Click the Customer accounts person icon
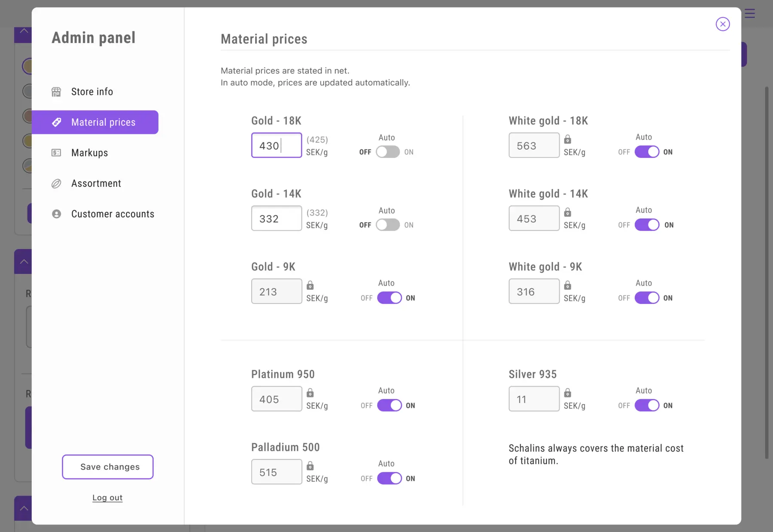Screen dimensions: 773x532 (56, 214)
